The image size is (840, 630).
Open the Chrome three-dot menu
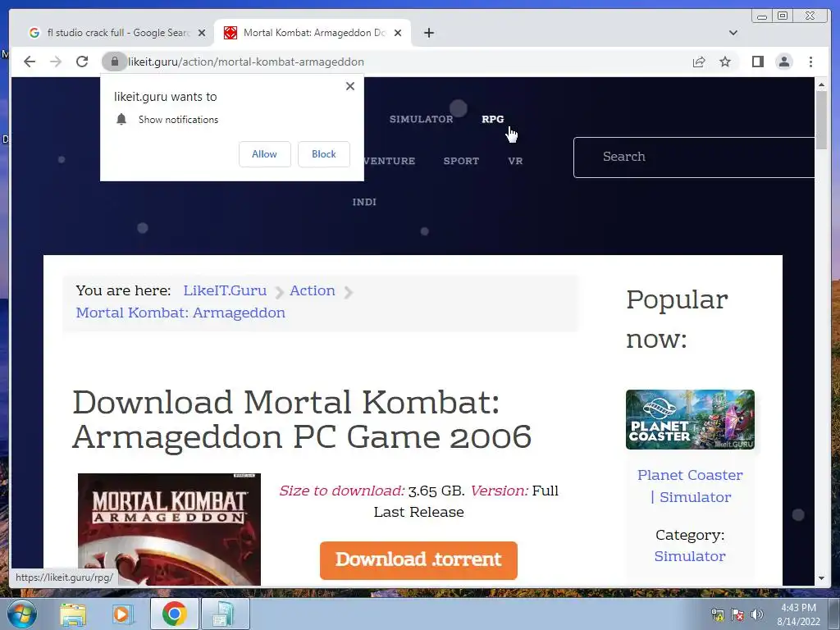click(x=810, y=62)
